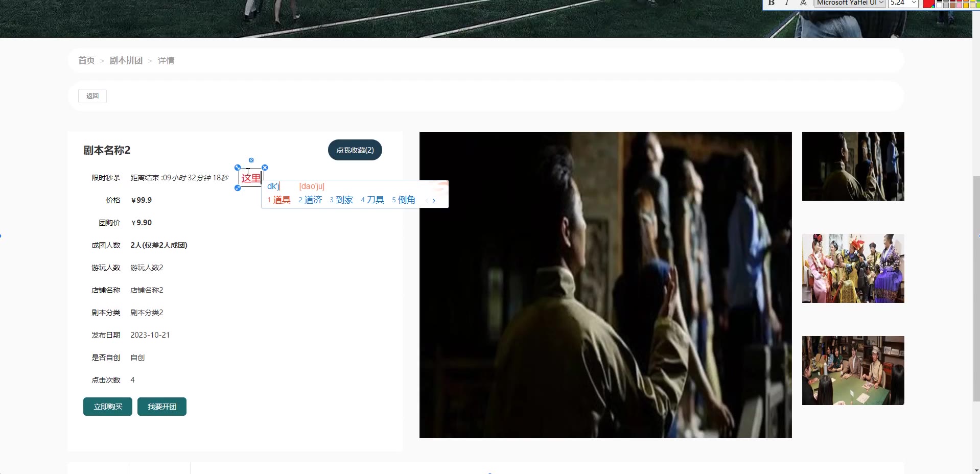Click the 返回 back button
Screen dimensions: 980x474
click(92, 96)
